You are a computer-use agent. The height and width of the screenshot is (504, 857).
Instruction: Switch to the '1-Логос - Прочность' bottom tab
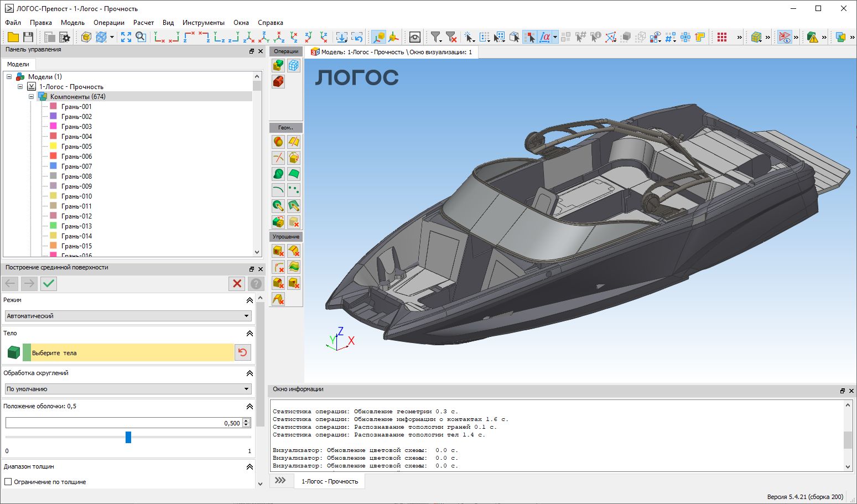(329, 481)
